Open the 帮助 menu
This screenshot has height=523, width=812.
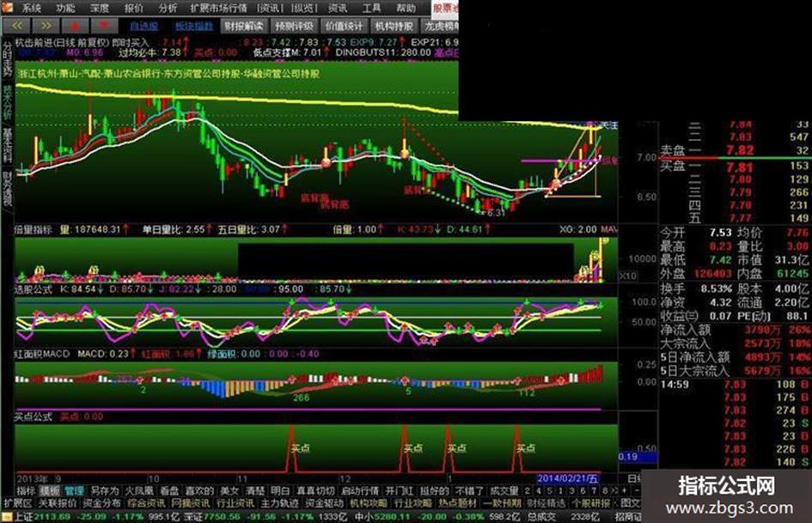(x=406, y=8)
